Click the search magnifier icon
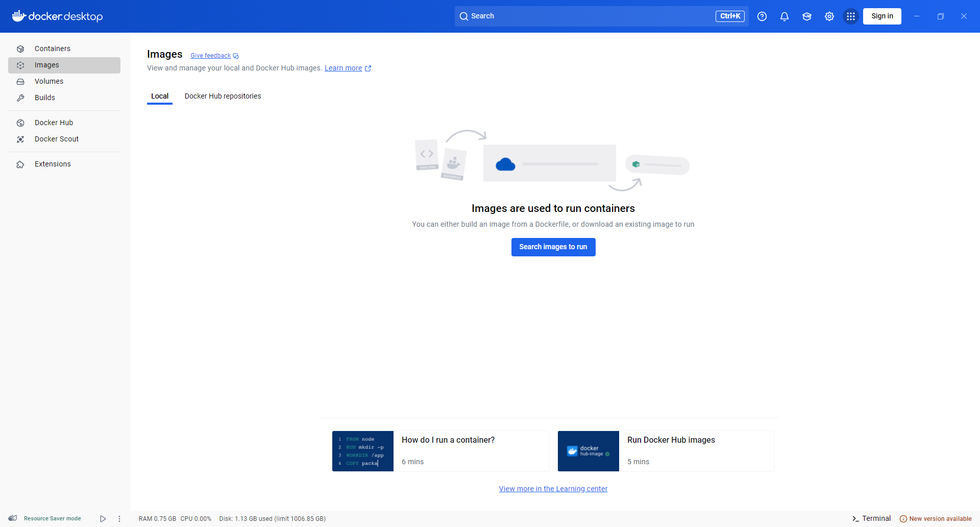980x527 pixels. 464,16
